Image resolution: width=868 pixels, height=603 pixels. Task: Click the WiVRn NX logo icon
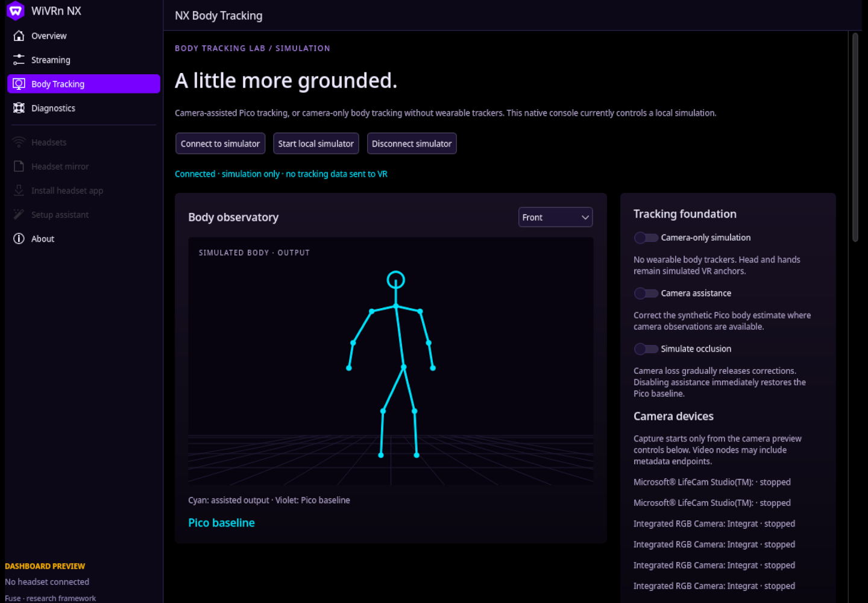coord(16,11)
